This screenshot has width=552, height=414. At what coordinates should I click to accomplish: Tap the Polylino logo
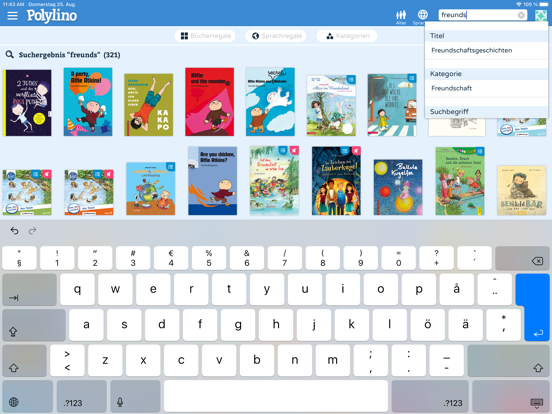[52, 16]
